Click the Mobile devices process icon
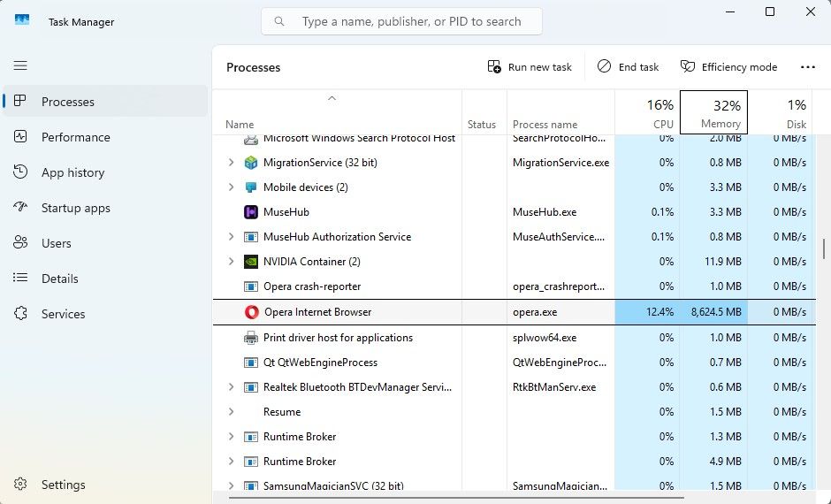The height and width of the screenshot is (504, 831). click(251, 187)
